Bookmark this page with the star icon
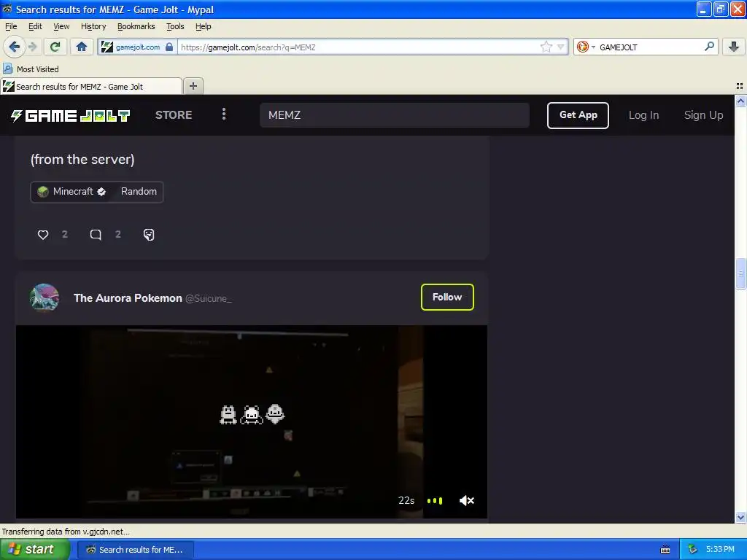 point(546,47)
